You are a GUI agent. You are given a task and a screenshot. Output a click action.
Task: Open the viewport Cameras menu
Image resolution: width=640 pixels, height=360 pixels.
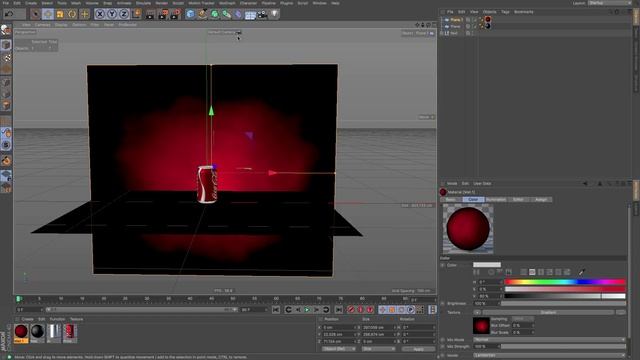click(42, 25)
